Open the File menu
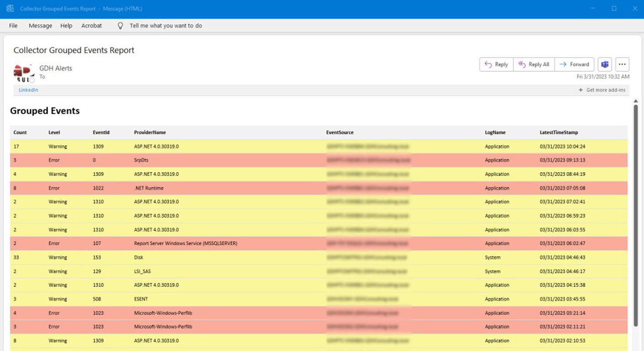The image size is (644, 351). tap(13, 26)
